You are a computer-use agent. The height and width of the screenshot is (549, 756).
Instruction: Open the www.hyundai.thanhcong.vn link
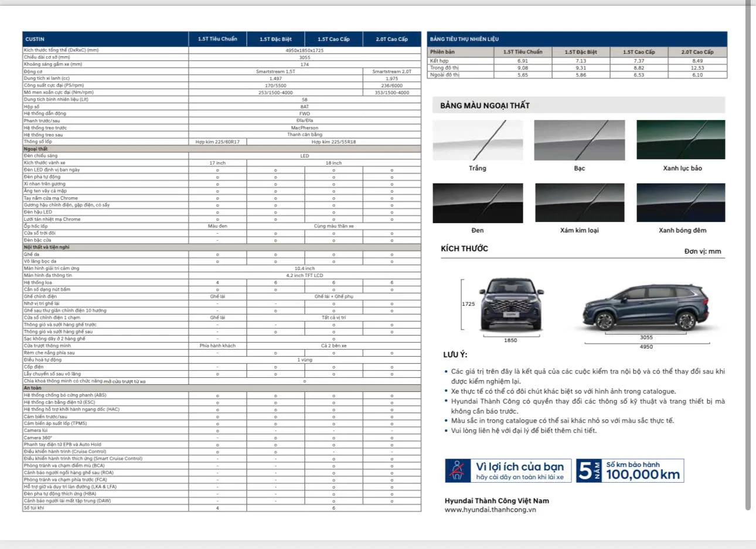click(x=490, y=510)
